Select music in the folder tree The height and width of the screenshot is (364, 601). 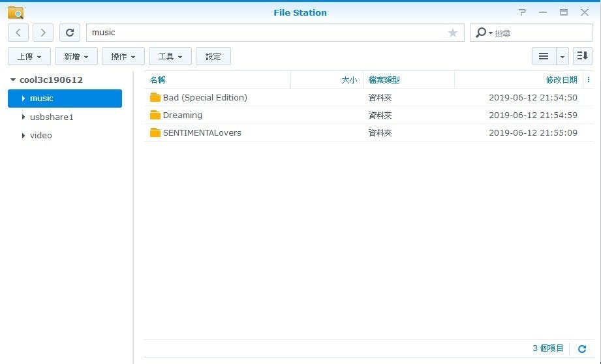coord(65,99)
